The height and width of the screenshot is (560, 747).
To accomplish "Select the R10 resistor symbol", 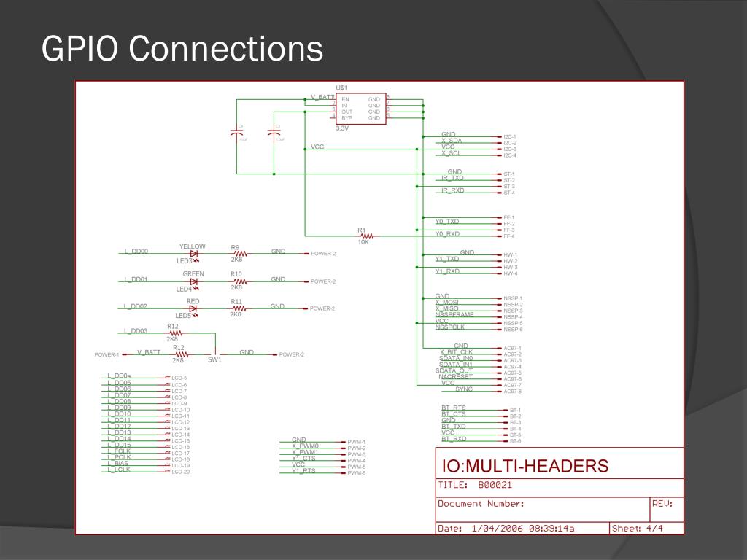I will tap(240, 281).
